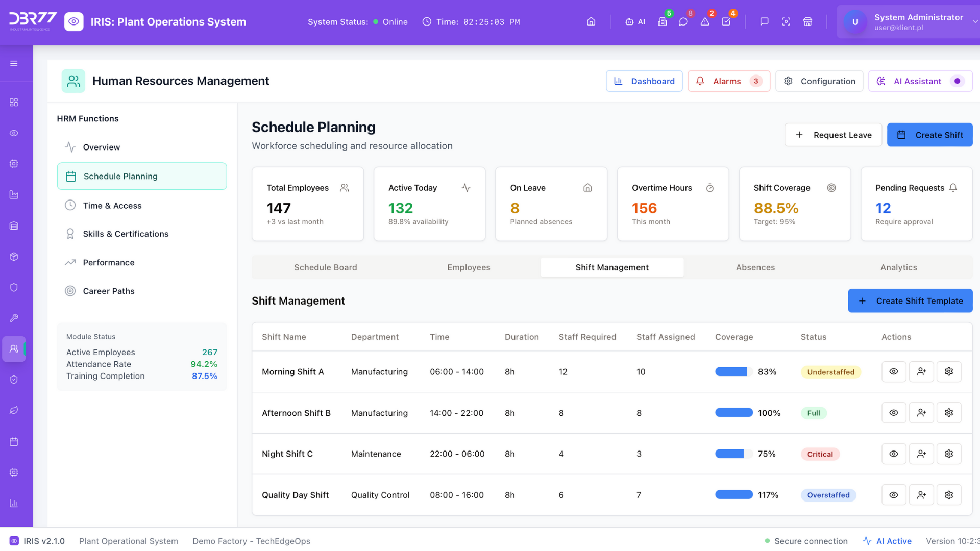This screenshot has height=551, width=980.
Task: Open Configuration options button
Action: click(819, 81)
